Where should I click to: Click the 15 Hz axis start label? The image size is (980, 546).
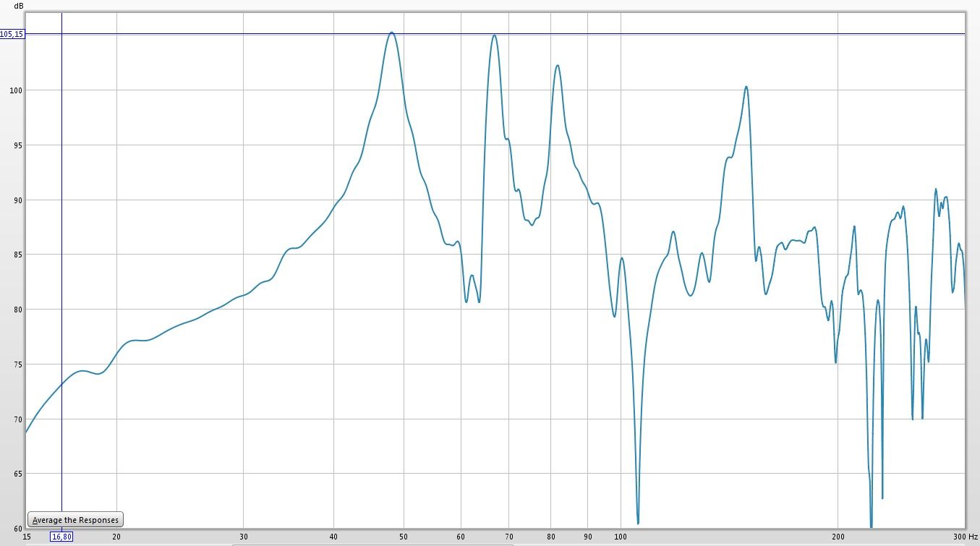tap(27, 537)
